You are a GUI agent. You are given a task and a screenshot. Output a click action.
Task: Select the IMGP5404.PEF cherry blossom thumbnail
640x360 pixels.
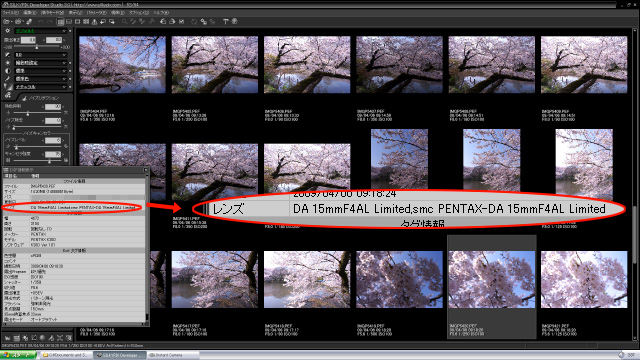tap(122, 64)
